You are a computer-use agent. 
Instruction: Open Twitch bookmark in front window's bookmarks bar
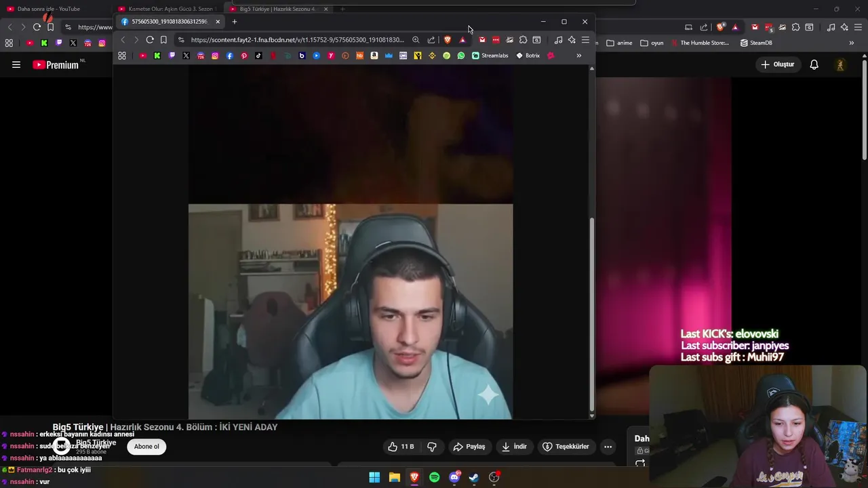tap(172, 56)
